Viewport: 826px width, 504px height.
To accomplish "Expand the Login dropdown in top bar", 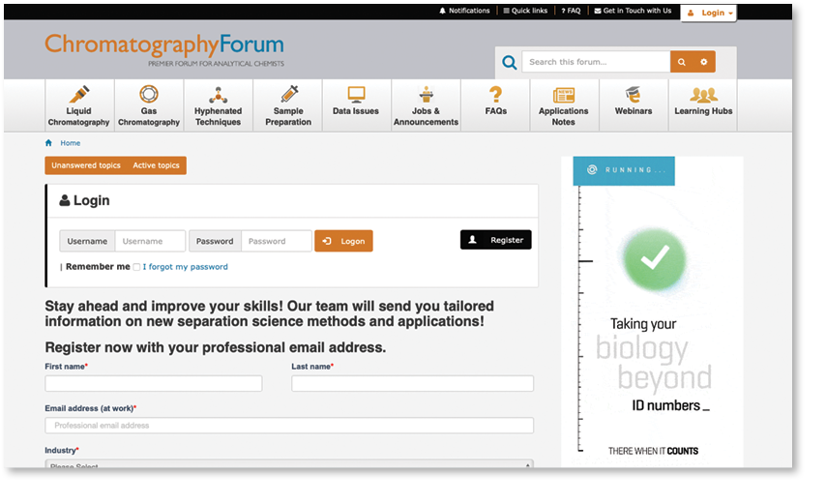I will point(711,13).
